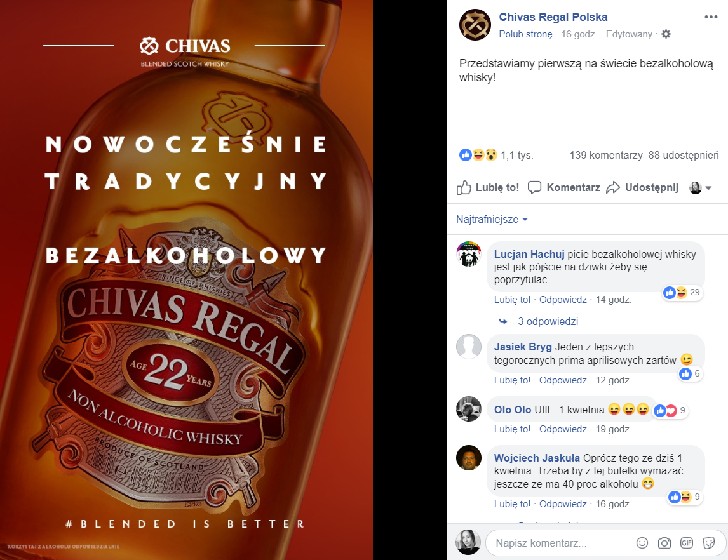
Task: Click the emoji icon in comment box
Action: pyautogui.click(x=642, y=543)
